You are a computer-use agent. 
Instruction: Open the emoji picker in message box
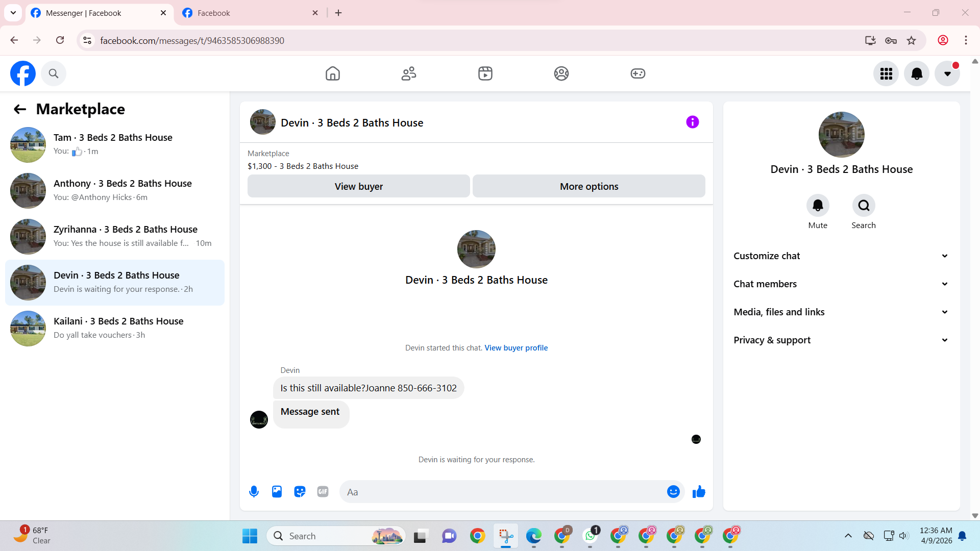pyautogui.click(x=673, y=492)
